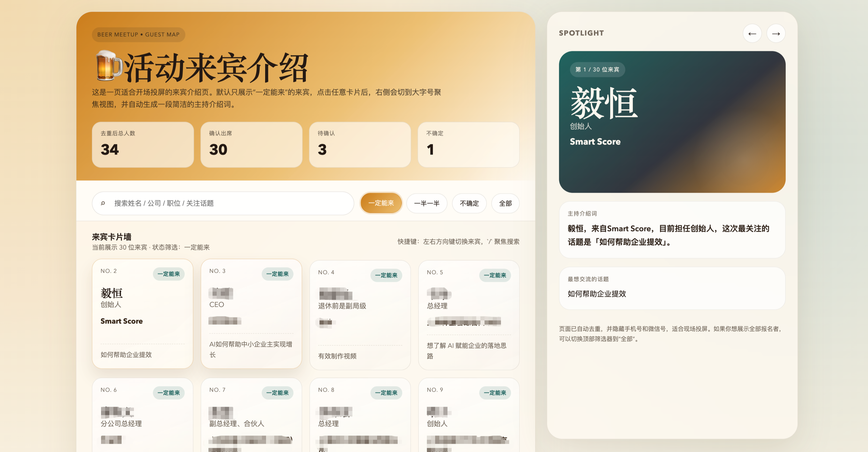Click the 待确认 3 stat card
The height and width of the screenshot is (452, 868).
point(360,145)
